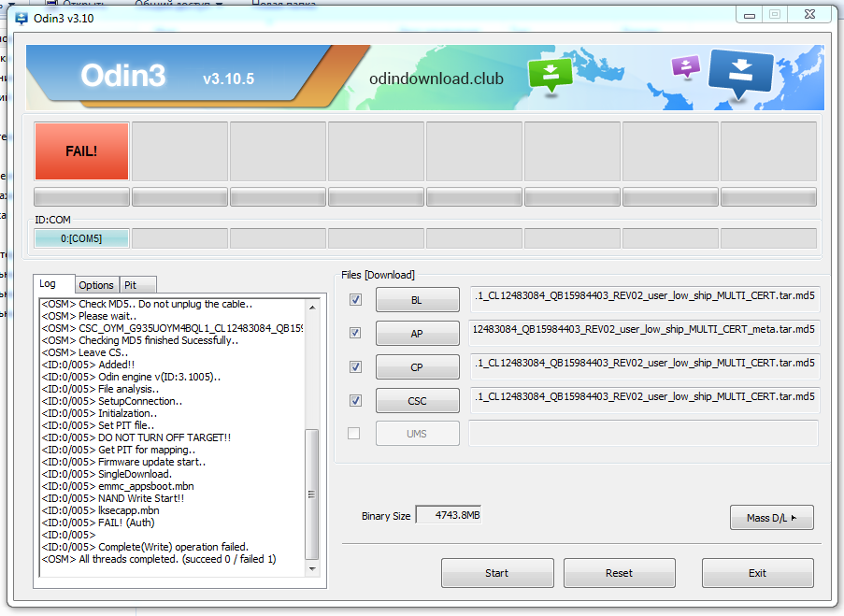Viewport: 844px width, 616px height.
Task: Click log line 'lksecapp.mbn'
Action: [128, 510]
